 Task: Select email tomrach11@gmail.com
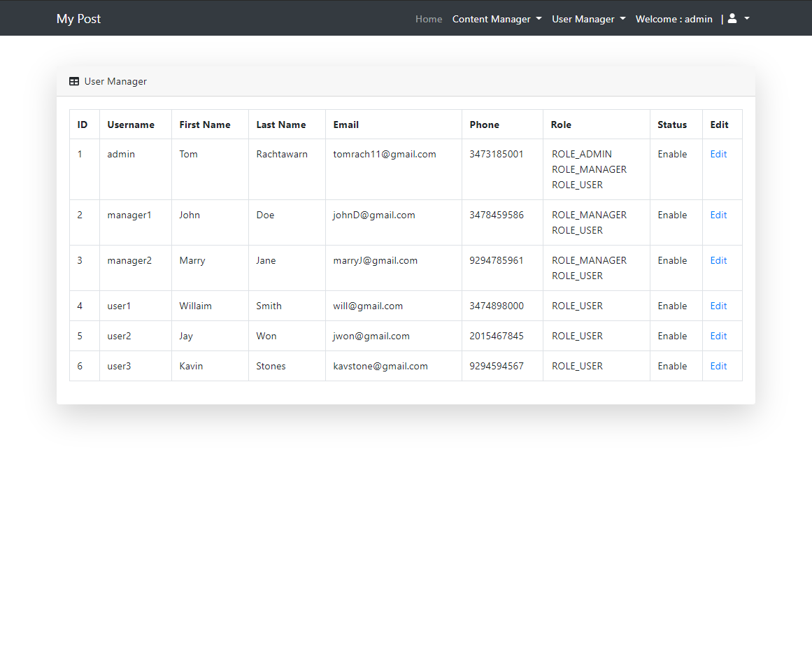384,155
